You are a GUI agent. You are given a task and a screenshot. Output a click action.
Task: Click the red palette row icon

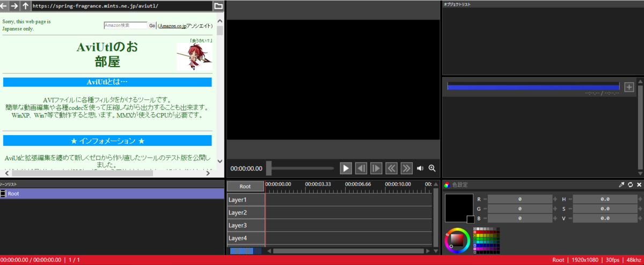pyautogui.click(x=475, y=232)
